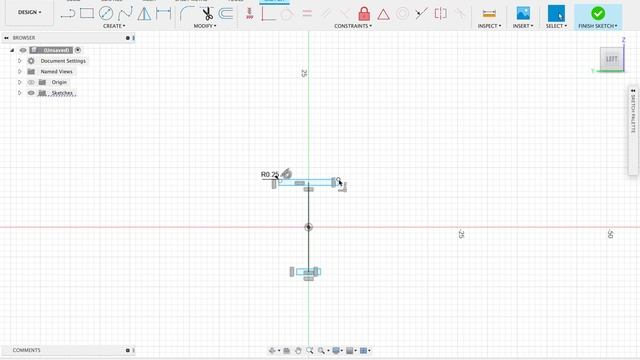Expand the Named Views node

[x=19, y=71]
